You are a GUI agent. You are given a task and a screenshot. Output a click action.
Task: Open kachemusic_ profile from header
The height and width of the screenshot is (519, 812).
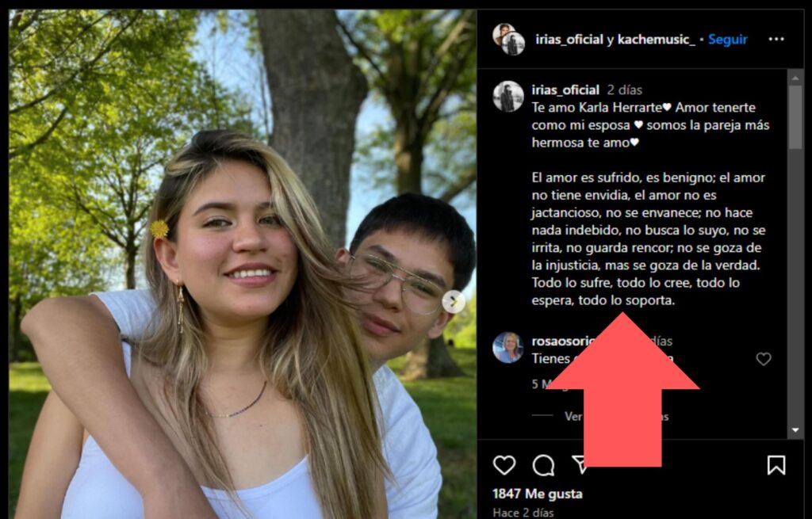656,40
